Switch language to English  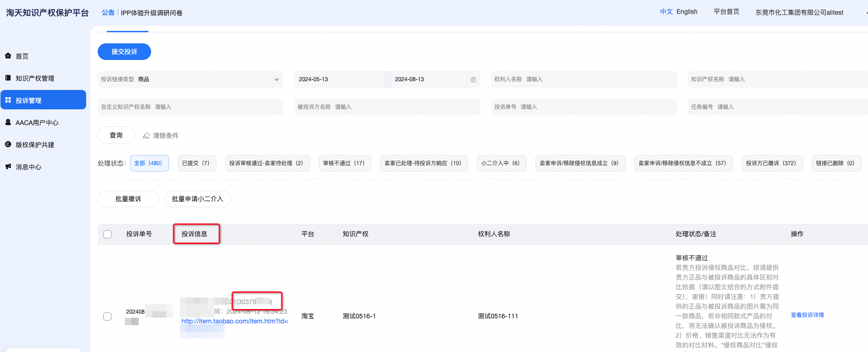click(687, 12)
